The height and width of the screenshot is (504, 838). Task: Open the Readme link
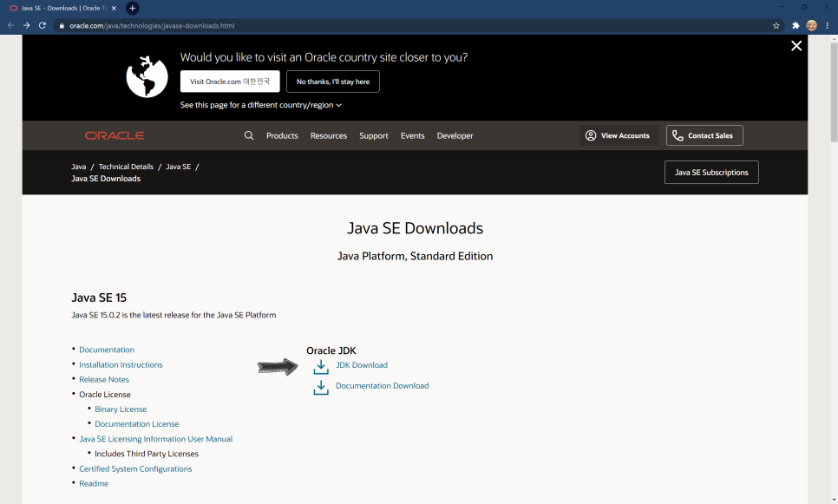point(94,484)
